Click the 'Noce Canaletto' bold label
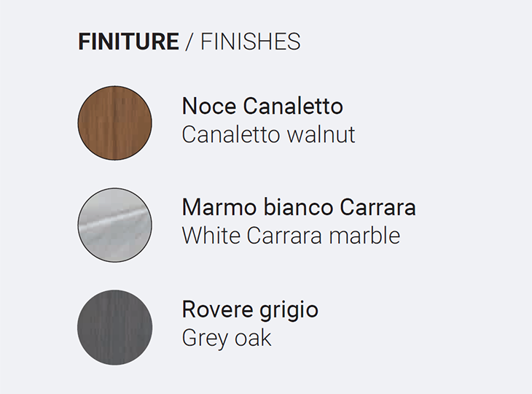The image size is (532, 394). 262,106
